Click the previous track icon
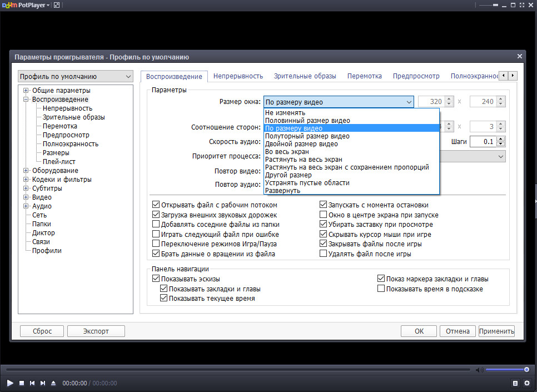537x392 pixels. pos(32,383)
